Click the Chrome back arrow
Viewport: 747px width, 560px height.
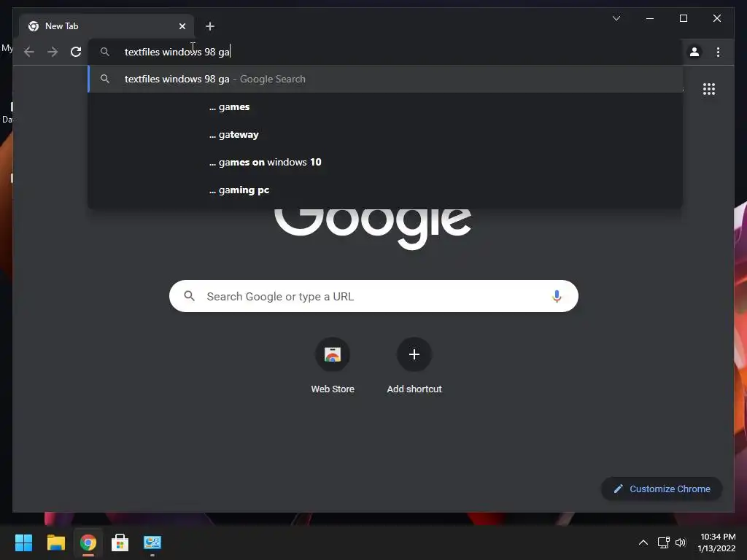[29, 52]
